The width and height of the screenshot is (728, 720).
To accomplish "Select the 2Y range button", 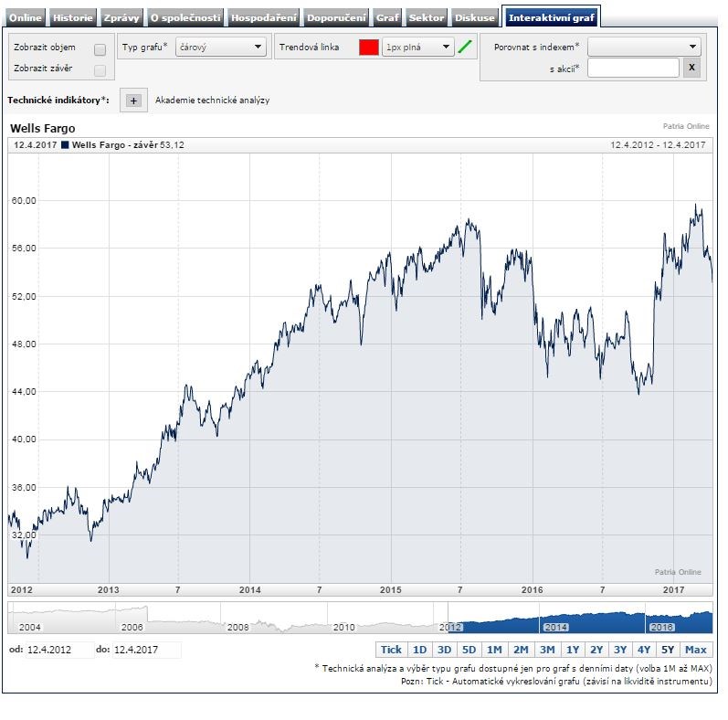I will [x=596, y=650].
